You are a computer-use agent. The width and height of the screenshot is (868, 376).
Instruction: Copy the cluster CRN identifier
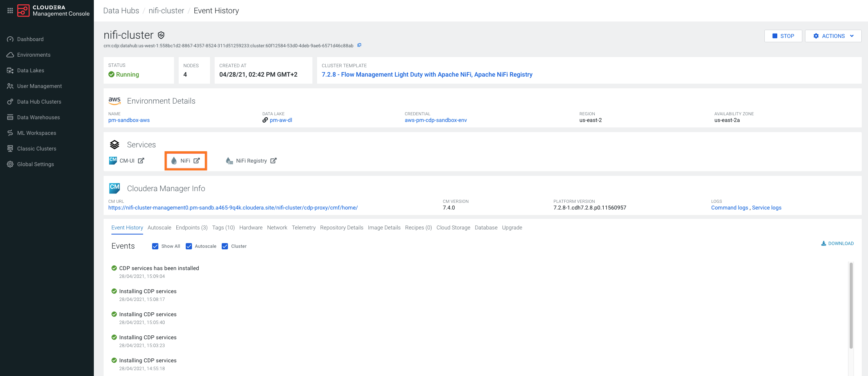tap(359, 45)
